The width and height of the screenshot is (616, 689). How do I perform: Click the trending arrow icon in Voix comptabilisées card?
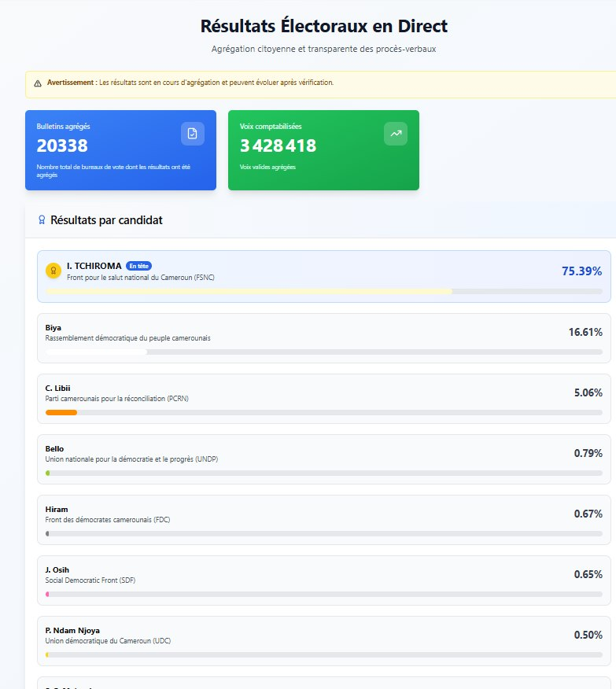[396, 134]
